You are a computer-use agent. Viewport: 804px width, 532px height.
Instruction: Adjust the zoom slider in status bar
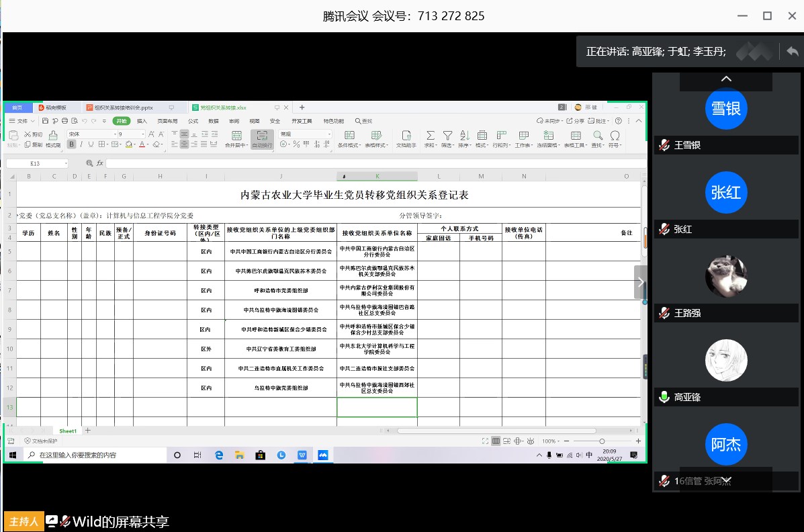pos(602,441)
